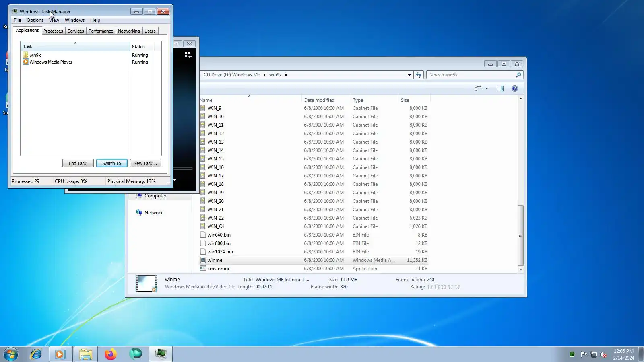Click the Task Manager taskbar icon
The height and width of the screenshot is (362, 644).
[160, 354]
